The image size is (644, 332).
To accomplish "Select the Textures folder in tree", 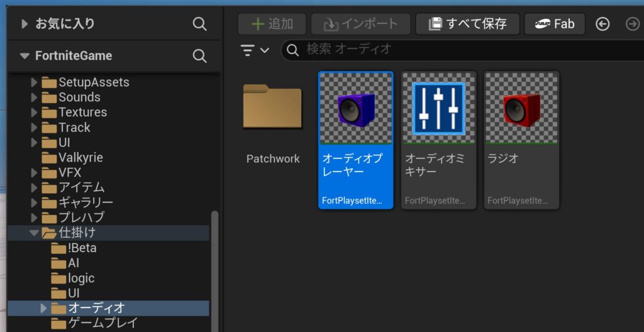I will (x=74, y=113).
